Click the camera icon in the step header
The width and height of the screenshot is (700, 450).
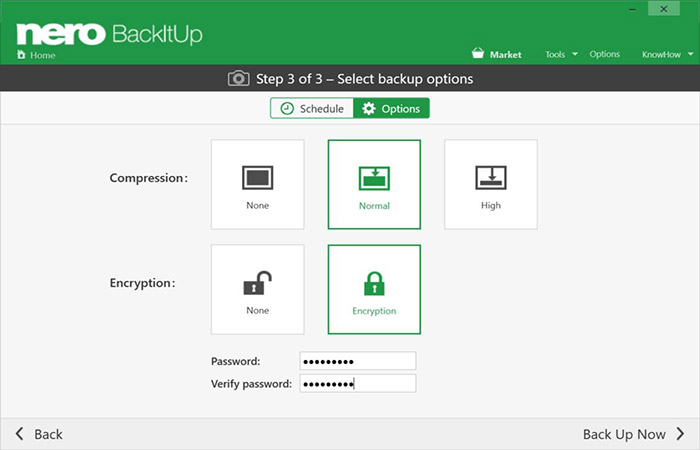point(238,79)
